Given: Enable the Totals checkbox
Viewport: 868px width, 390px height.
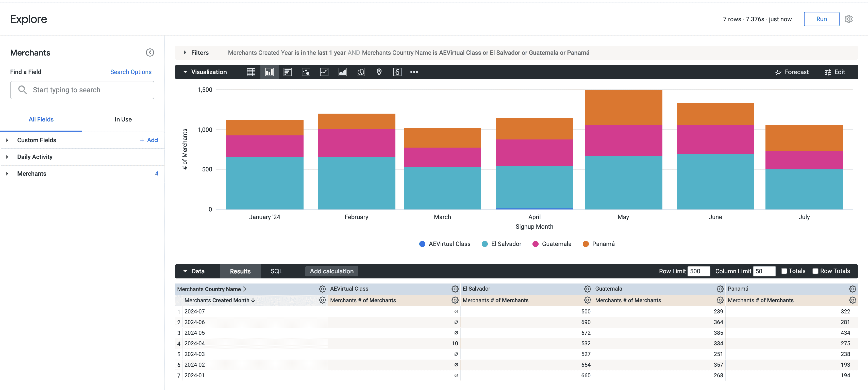Looking at the screenshot, I should point(784,271).
